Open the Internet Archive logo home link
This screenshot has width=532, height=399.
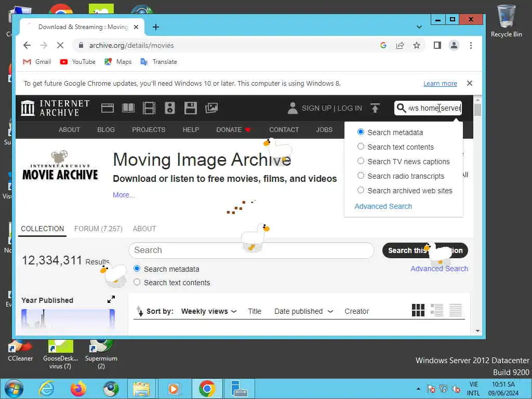tap(55, 108)
